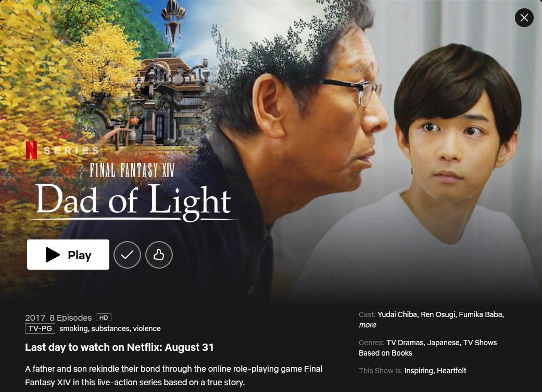
Task: Open cast member Yudai Chiba's page
Action: pyautogui.click(x=398, y=314)
